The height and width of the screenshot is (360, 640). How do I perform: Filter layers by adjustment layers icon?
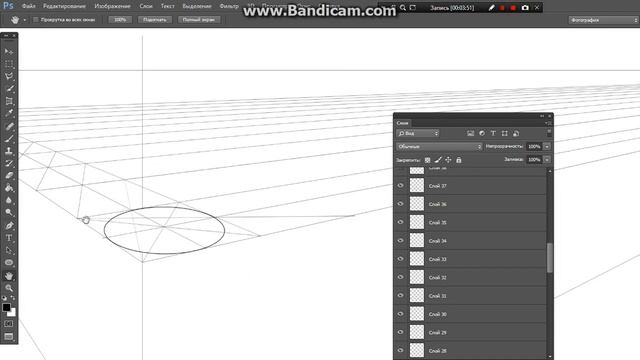pyautogui.click(x=482, y=133)
